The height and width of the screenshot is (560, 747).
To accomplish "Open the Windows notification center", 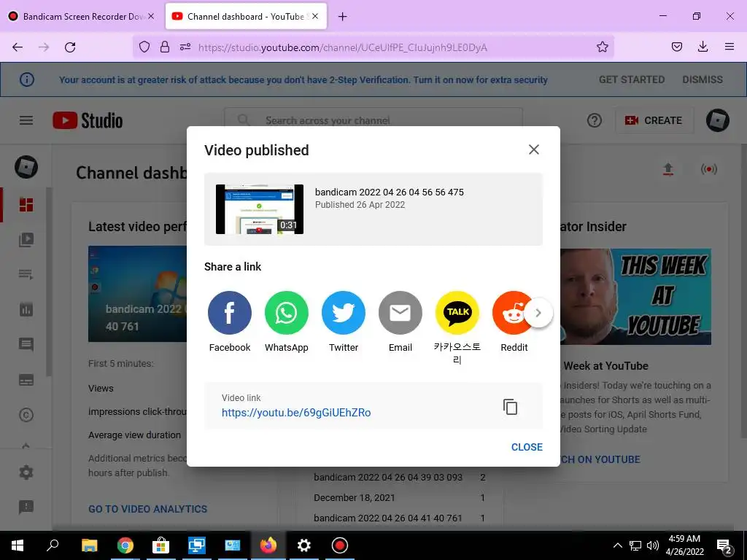I will tap(724, 545).
